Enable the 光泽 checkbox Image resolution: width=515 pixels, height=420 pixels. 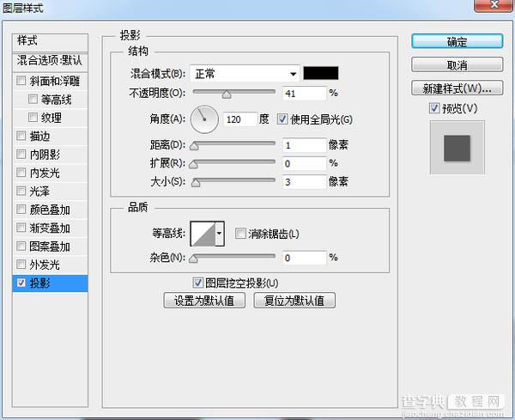click(x=21, y=191)
